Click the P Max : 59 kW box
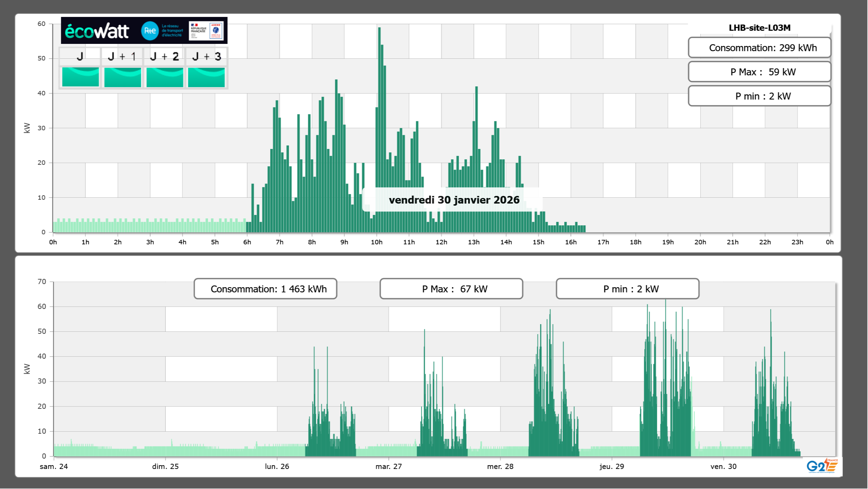Image resolution: width=868 pixels, height=489 pixels. [x=759, y=72]
